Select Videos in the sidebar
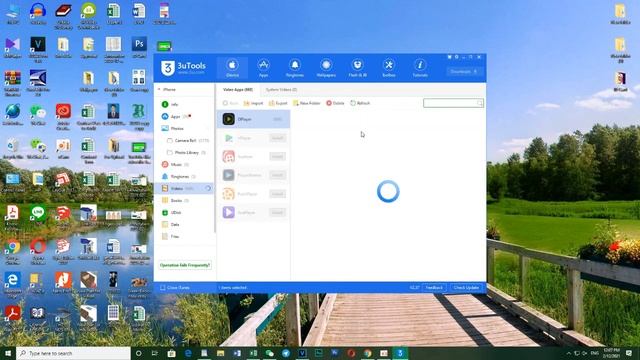The image size is (640, 360). (x=184, y=189)
